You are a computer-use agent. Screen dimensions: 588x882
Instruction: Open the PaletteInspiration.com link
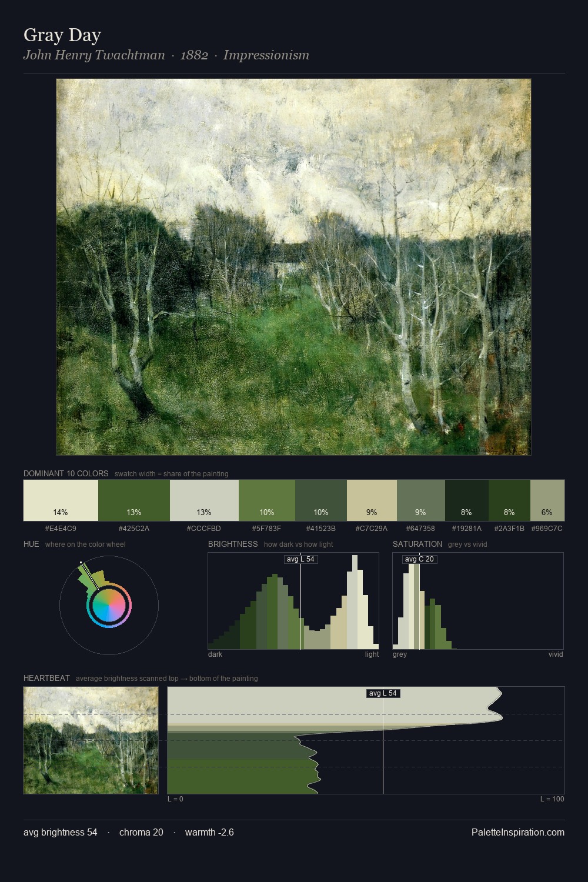(x=518, y=832)
